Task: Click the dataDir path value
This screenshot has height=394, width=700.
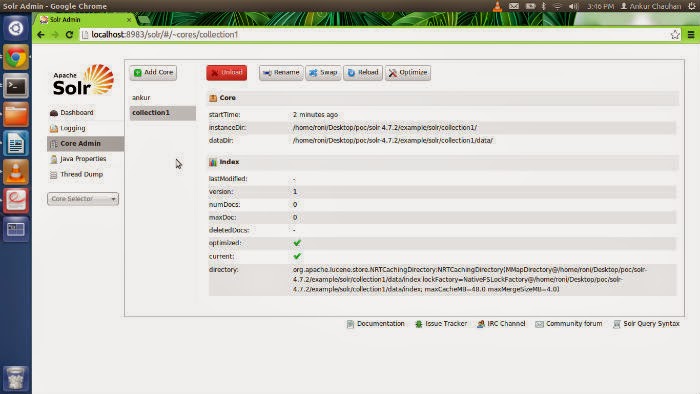Action: (393, 141)
